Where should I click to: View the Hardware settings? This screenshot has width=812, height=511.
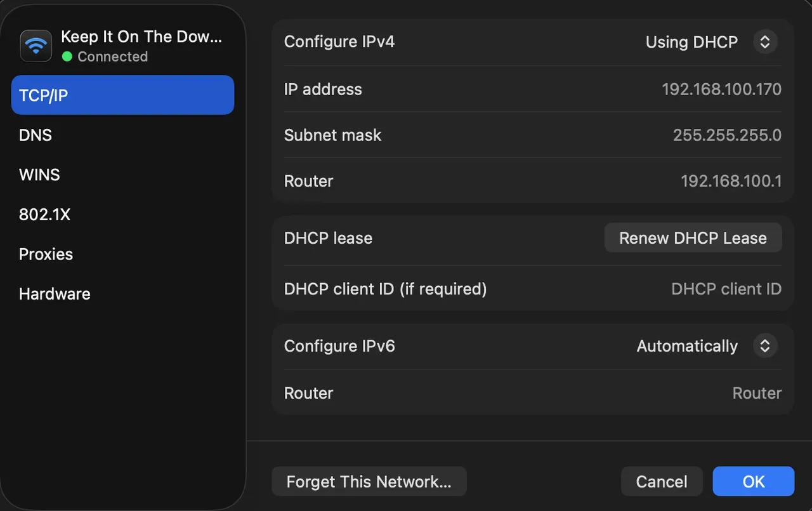coord(55,293)
